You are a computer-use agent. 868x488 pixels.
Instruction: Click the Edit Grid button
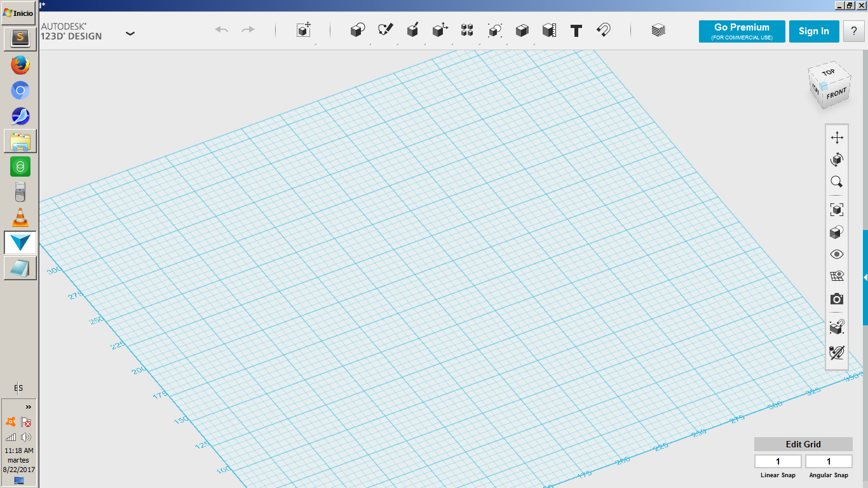pyautogui.click(x=803, y=444)
